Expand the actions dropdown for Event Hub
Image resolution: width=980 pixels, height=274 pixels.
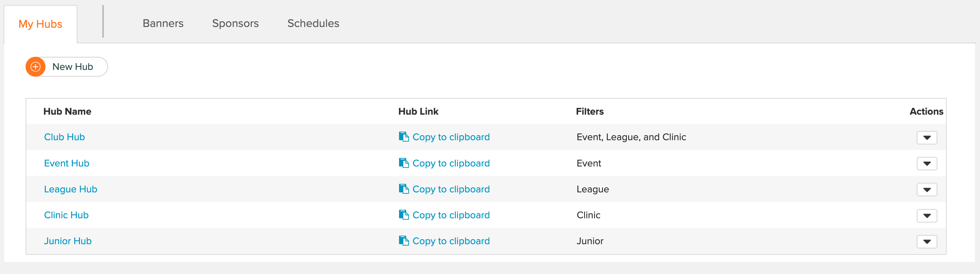pos(926,164)
